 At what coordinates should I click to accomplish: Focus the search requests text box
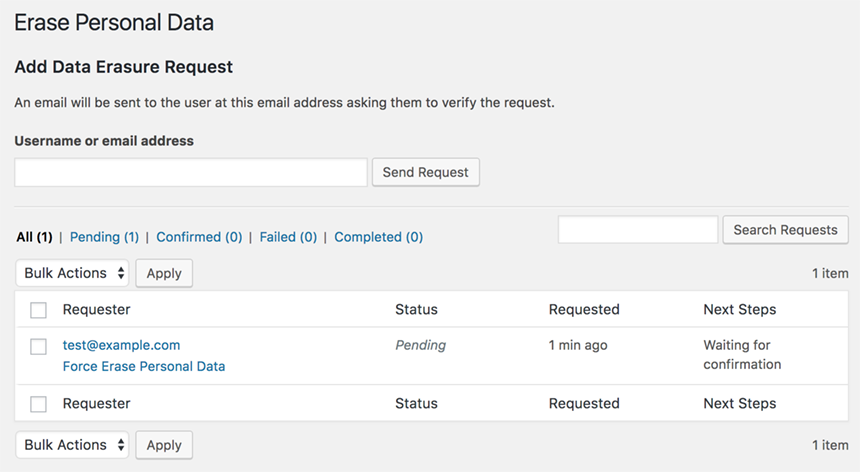pos(638,230)
